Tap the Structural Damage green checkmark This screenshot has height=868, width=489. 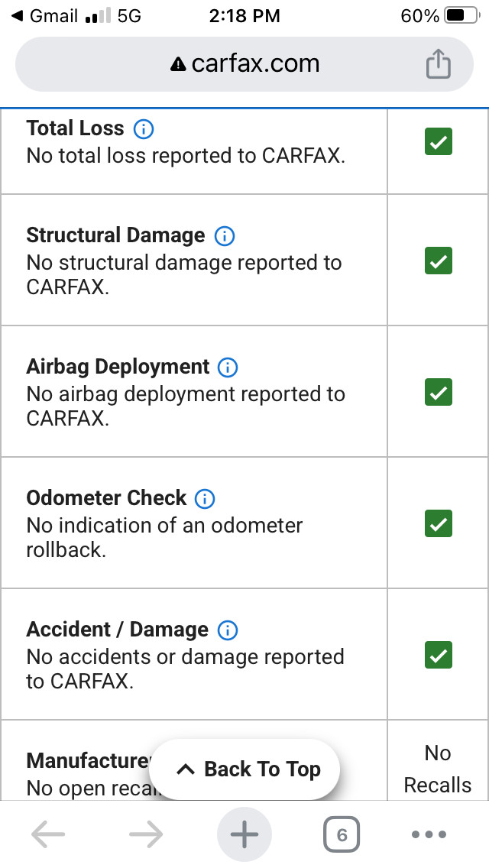[x=438, y=261]
